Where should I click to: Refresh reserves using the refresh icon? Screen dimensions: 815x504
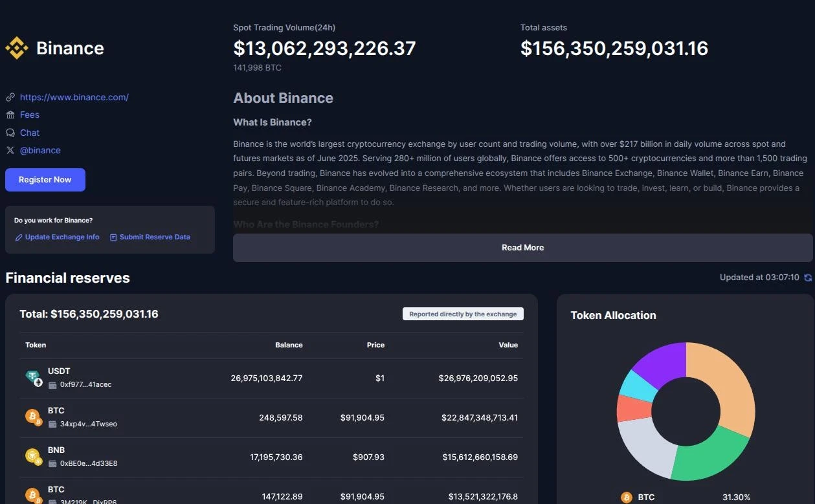pyautogui.click(x=807, y=277)
